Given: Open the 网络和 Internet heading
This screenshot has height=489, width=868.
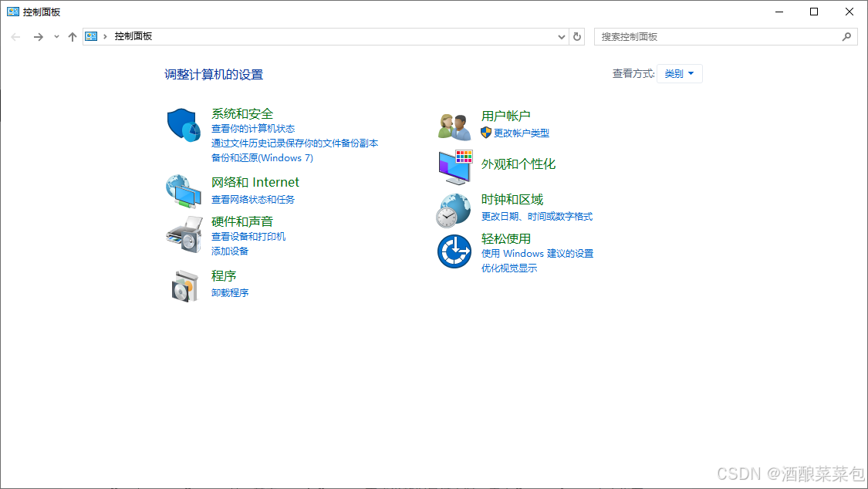Looking at the screenshot, I should click(x=255, y=182).
